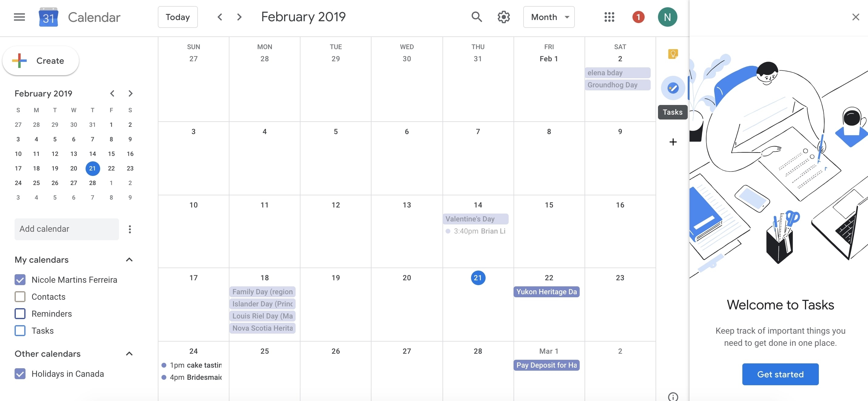Toggle Reminders calendar visibility
868x401 pixels.
tap(20, 313)
